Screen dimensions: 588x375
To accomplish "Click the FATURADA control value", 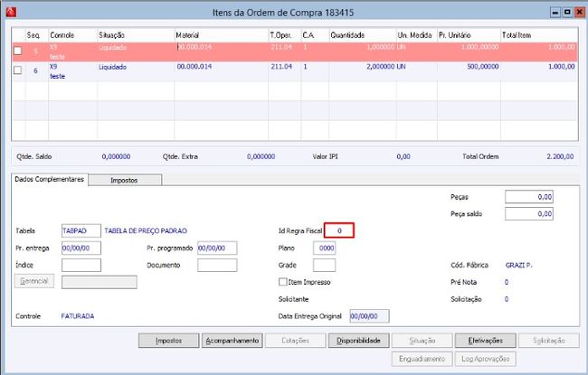I will point(78,316).
